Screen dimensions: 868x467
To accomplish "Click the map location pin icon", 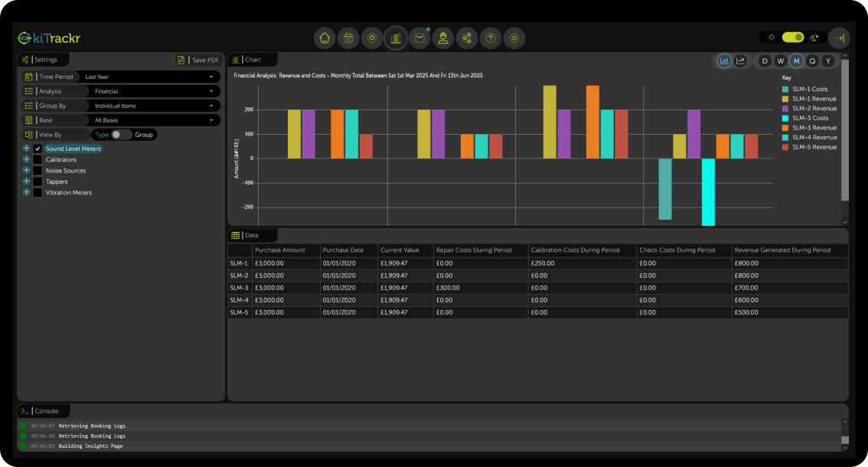I will 372,38.
